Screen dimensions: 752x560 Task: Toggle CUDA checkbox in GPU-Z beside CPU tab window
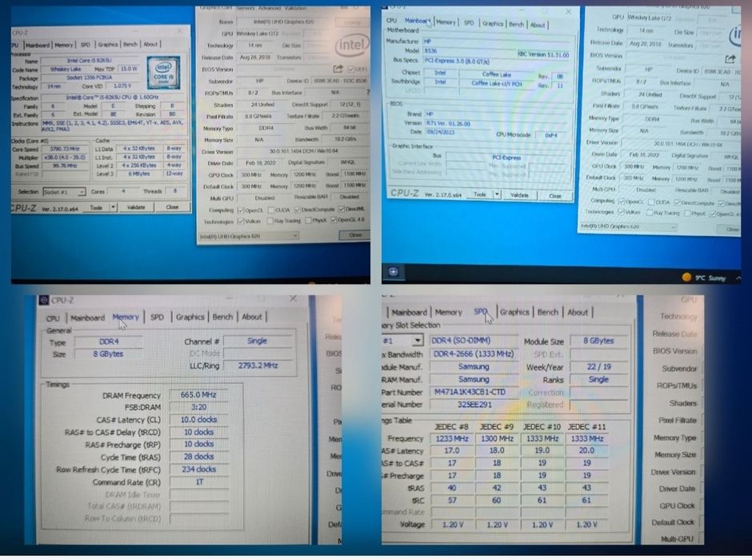point(271,210)
